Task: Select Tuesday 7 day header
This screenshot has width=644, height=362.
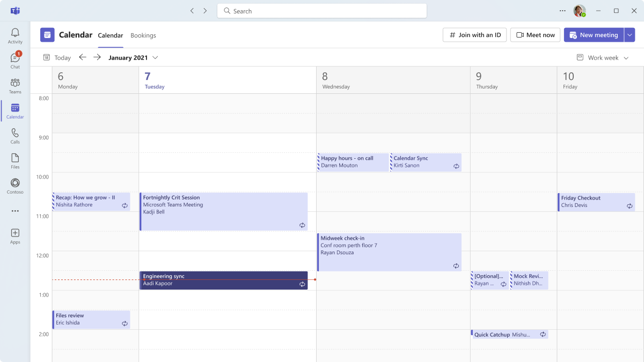Action: pos(228,80)
